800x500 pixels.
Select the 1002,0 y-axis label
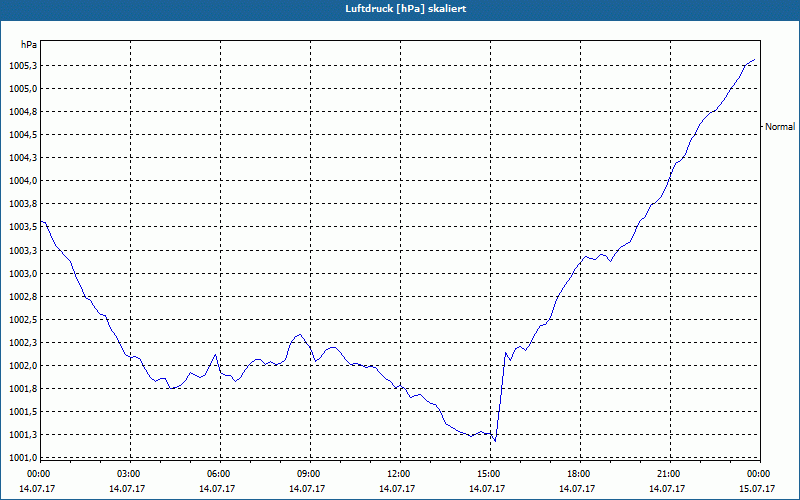click(x=23, y=366)
